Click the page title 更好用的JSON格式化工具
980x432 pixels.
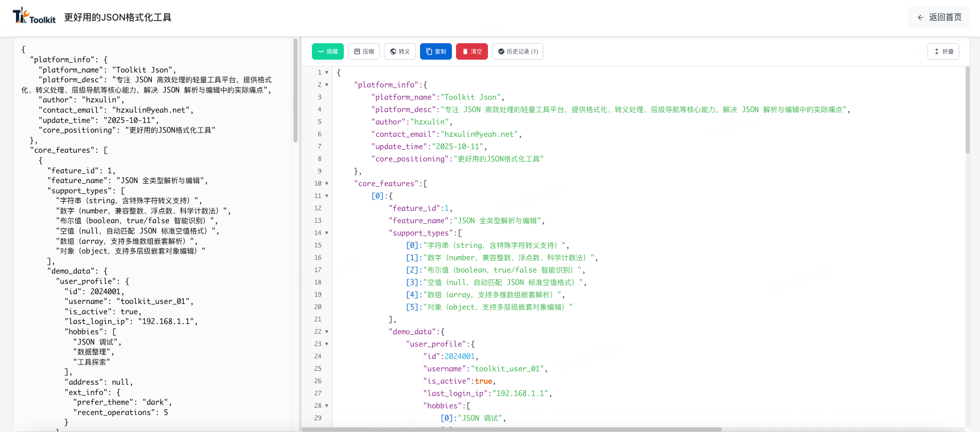point(118,17)
